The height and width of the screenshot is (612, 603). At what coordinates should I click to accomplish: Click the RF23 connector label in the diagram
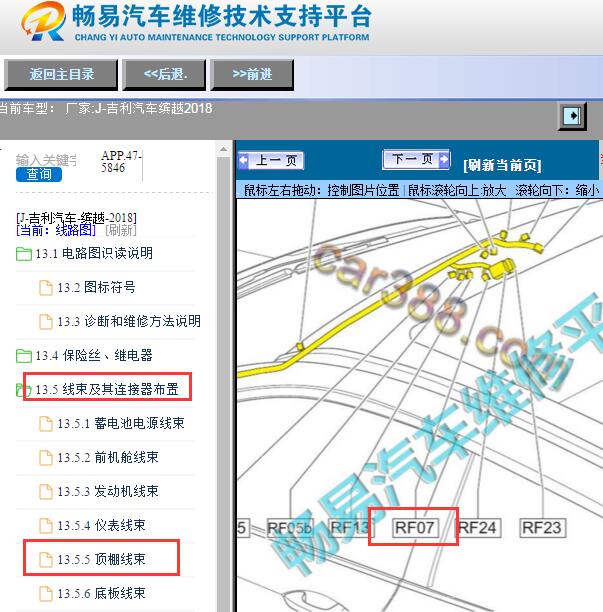(x=543, y=528)
